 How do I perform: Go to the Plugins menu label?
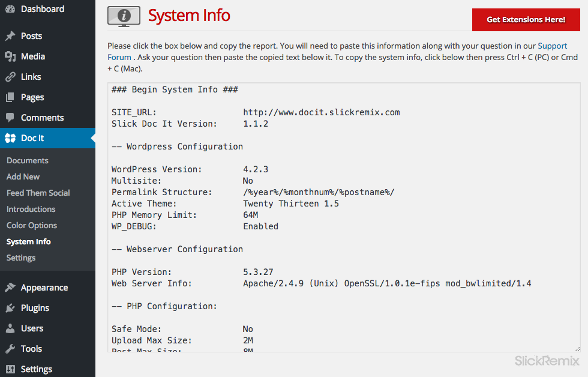click(x=35, y=308)
